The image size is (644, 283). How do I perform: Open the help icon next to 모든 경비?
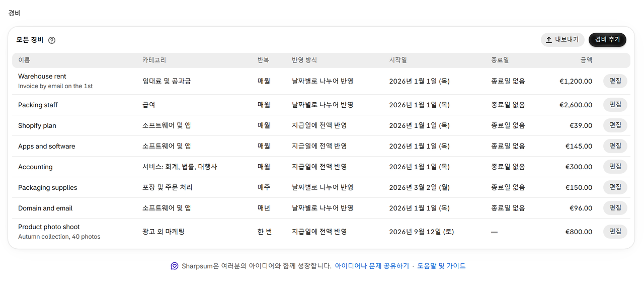click(52, 40)
